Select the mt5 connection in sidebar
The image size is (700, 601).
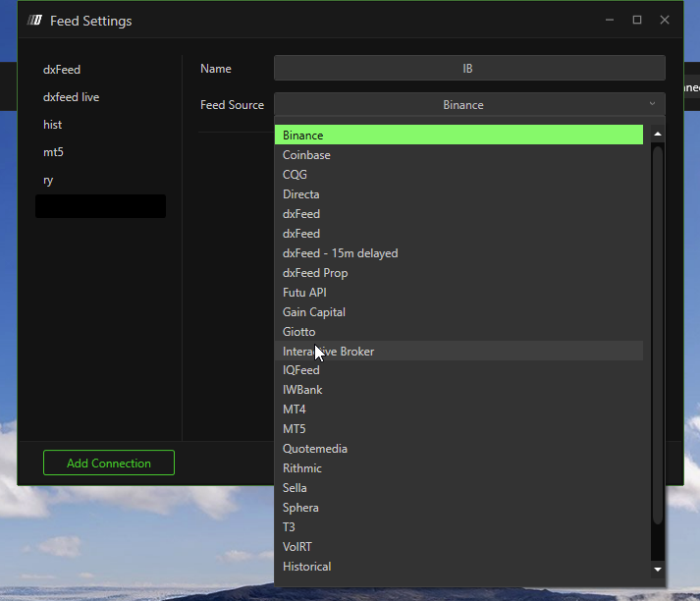53,152
